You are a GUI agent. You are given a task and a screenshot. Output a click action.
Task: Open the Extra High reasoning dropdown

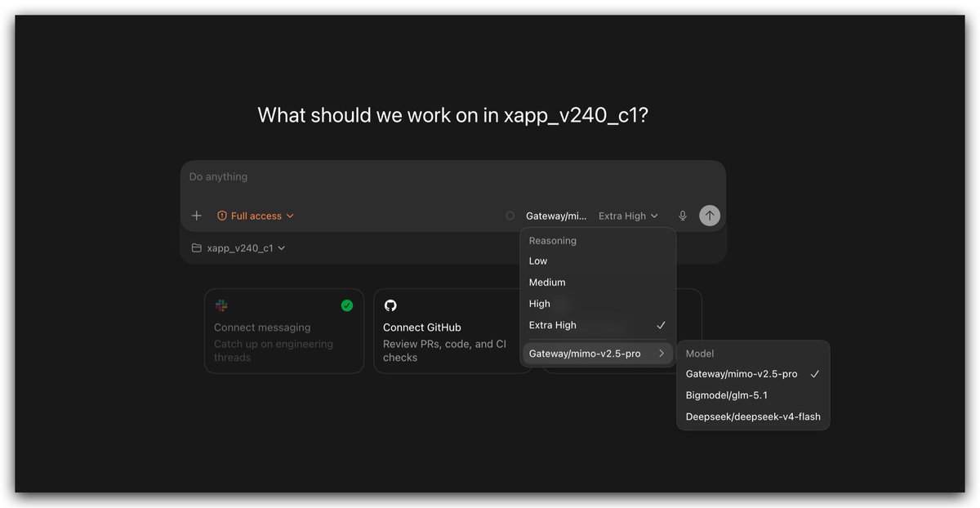pos(628,216)
